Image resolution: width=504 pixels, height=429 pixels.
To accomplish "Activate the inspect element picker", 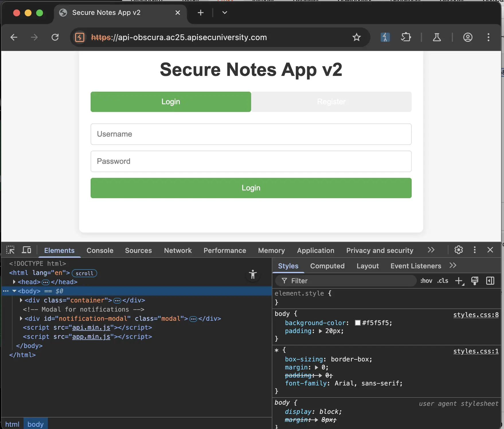I will (10, 250).
